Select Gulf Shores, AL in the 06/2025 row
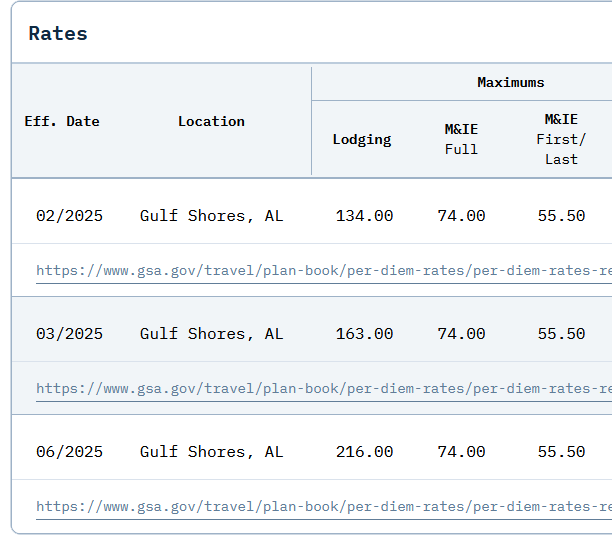 [x=212, y=452]
